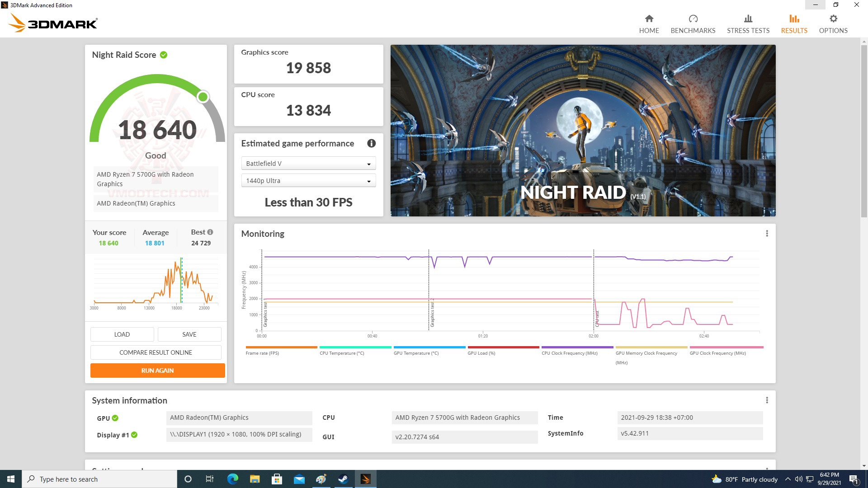
Task: Click info icon next to Estimated game performance
Action: (371, 143)
